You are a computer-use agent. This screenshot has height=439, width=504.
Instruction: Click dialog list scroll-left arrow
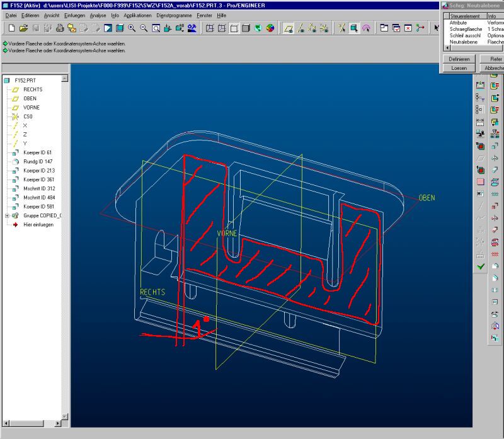click(x=447, y=48)
